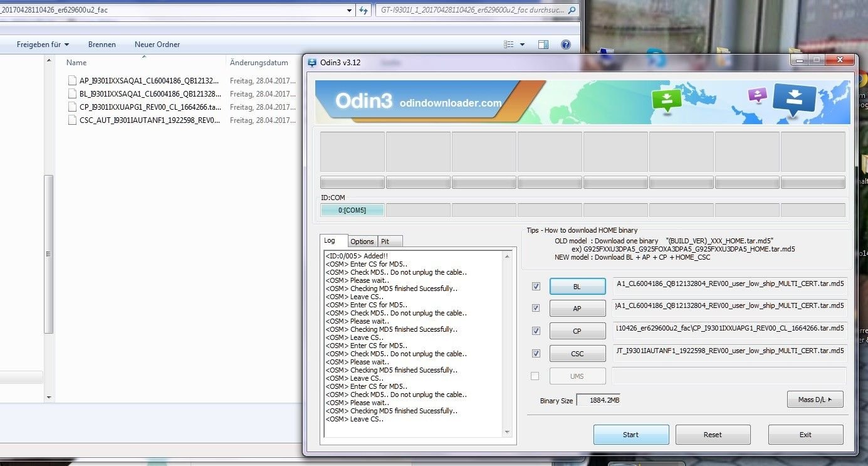Image resolution: width=868 pixels, height=466 pixels.
Task: Click the CSC file selection button
Action: click(x=577, y=354)
